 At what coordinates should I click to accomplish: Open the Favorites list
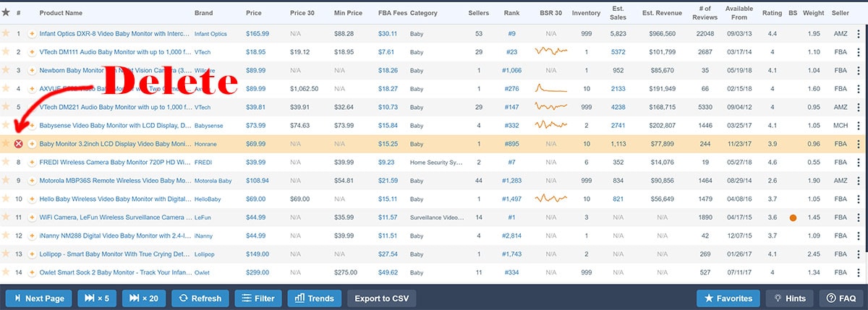(x=728, y=298)
